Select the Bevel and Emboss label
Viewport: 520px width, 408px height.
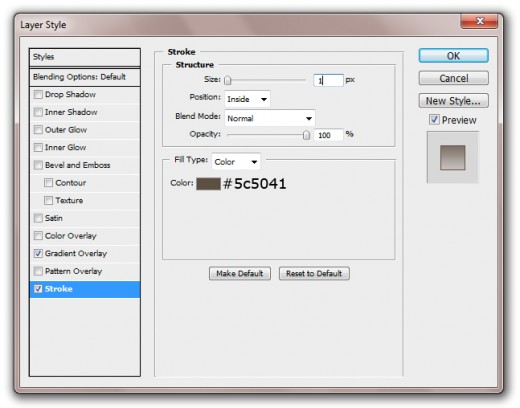click(x=78, y=165)
